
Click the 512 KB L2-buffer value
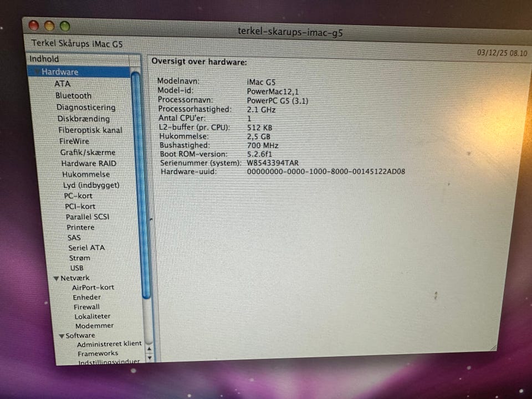259,127
